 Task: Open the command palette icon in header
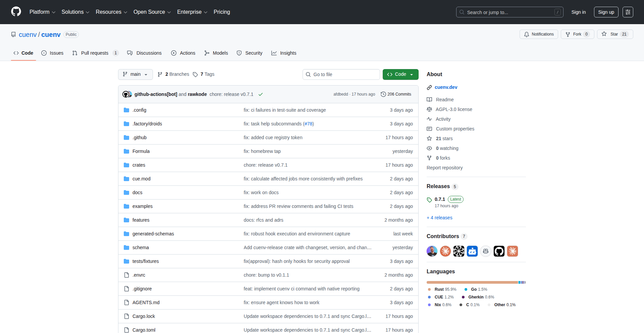click(628, 12)
